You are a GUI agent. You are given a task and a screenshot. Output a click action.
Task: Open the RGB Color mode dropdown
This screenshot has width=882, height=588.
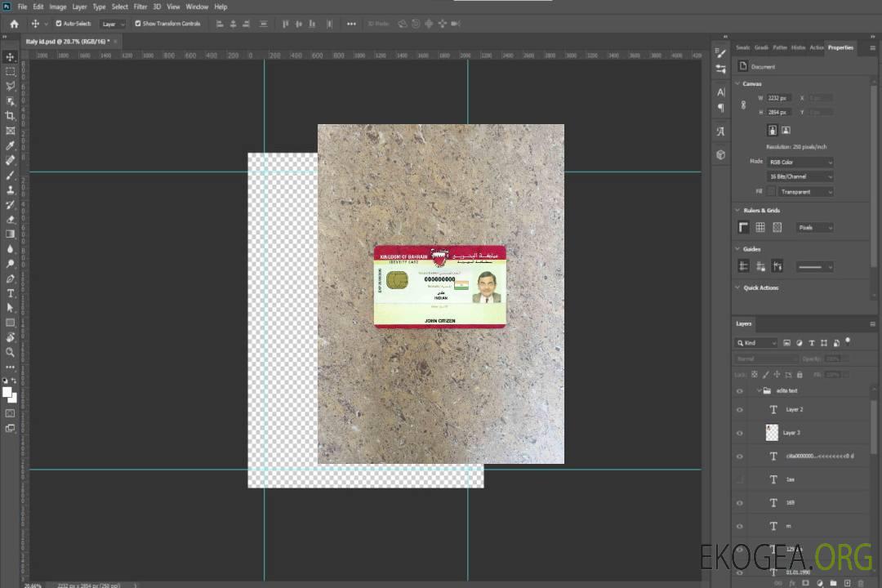point(800,162)
